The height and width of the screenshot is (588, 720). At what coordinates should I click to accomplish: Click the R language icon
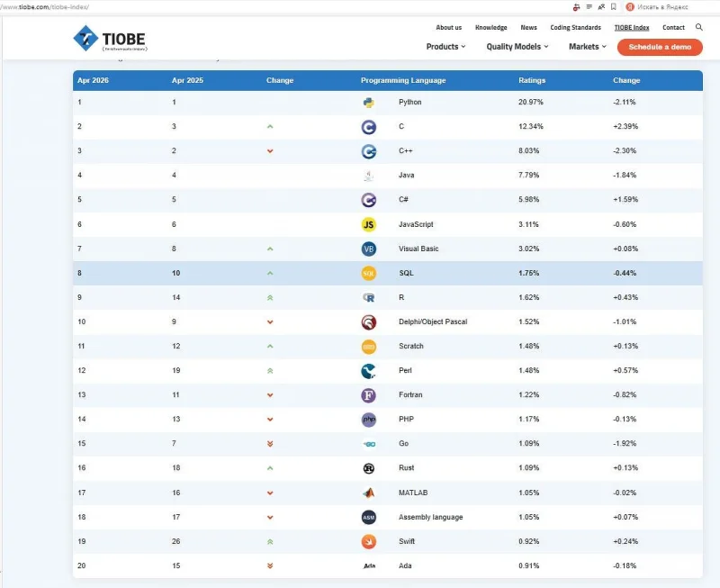369,298
